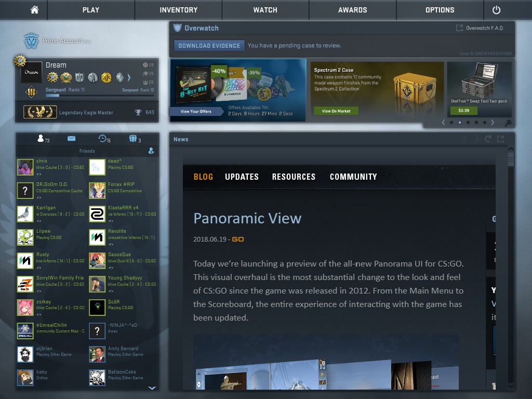Open Karr1gan's pigeon avatar
Screen dimensions: 532x399
pos(25,214)
